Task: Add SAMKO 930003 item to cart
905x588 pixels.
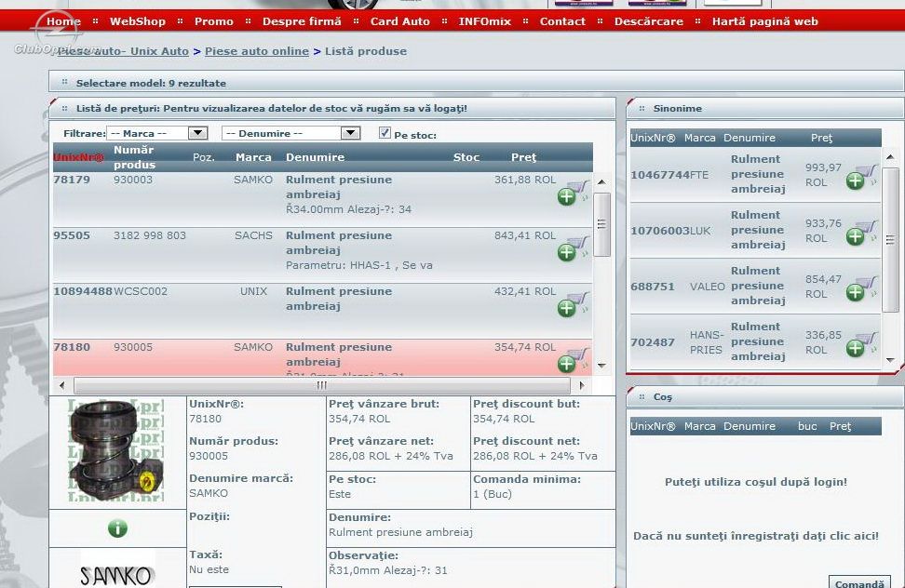Action: (x=573, y=194)
